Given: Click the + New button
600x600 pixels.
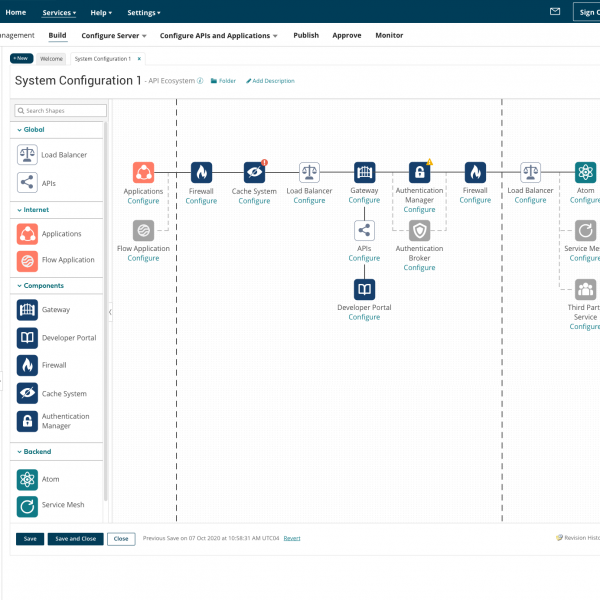Looking at the screenshot, I should click(x=21, y=58).
